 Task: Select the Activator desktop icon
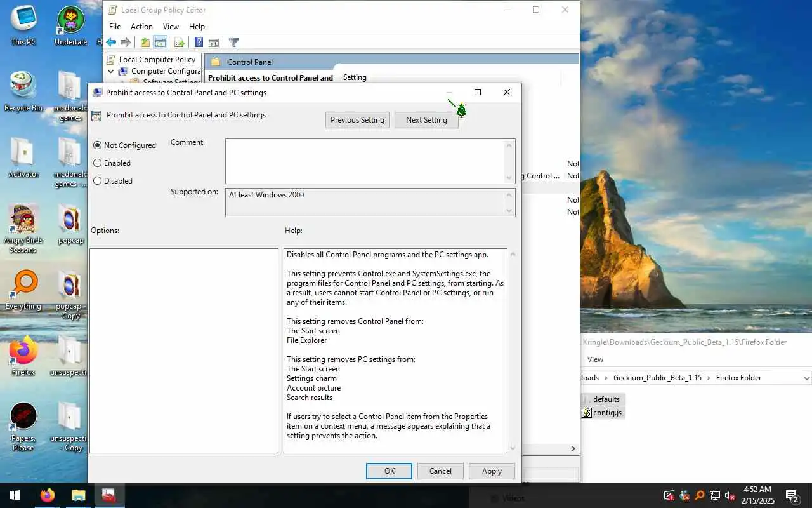[23, 158]
